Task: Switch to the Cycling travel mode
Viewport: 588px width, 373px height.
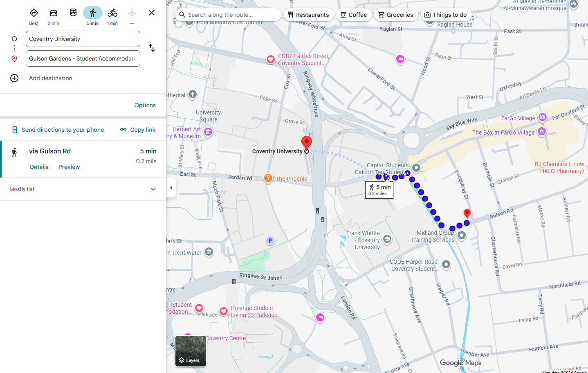Action: [x=112, y=13]
